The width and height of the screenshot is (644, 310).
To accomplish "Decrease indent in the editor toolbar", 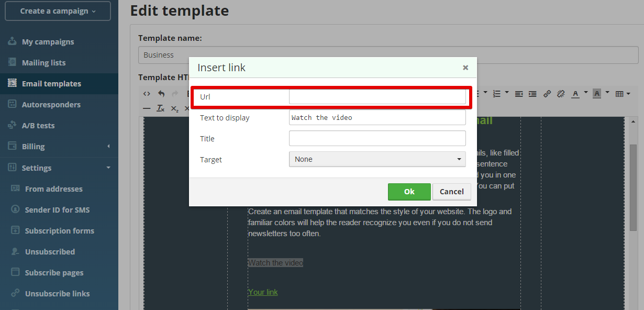I will 519,94.
